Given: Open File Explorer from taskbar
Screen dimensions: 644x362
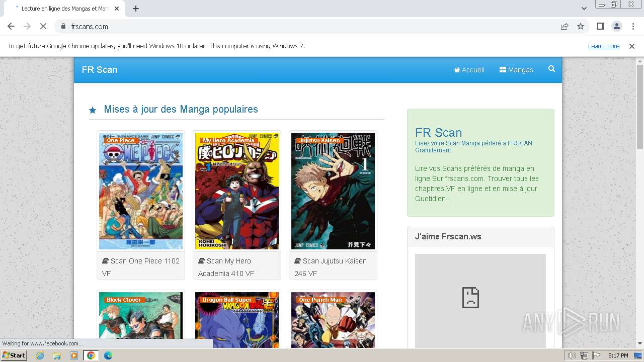Looking at the screenshot, I should click(57, 355).
